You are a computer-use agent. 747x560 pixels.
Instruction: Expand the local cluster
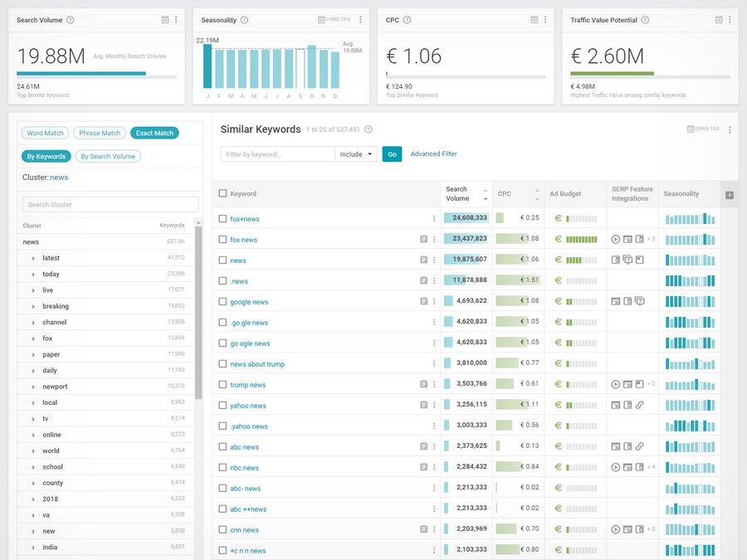33,403
